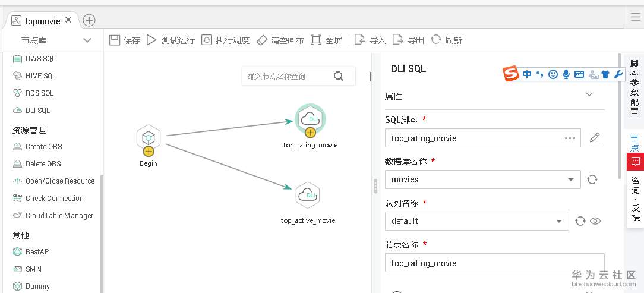Image resolution: width=644 pixels, height=293 pixels.
Task: Click the Sogou input method S logo
Action: pyautogui.click(x=512, y=74)
